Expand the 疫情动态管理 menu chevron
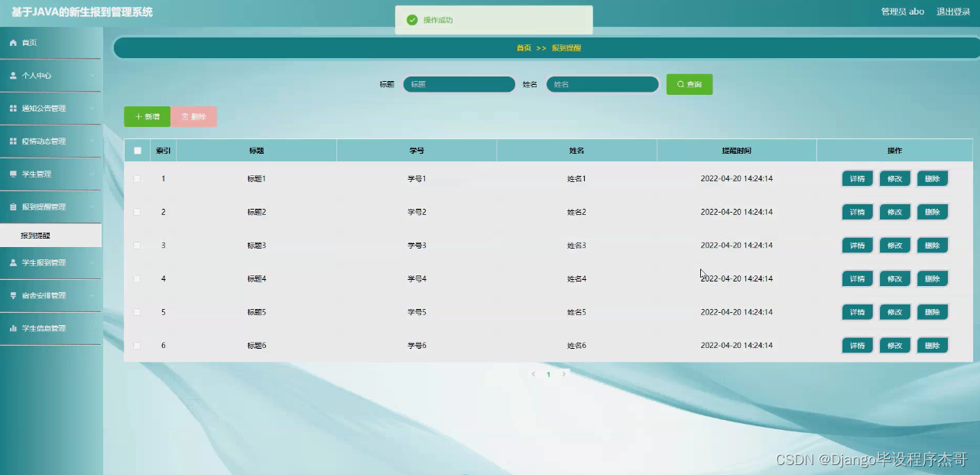The image size is (980, 475). (x=92, y=142)
